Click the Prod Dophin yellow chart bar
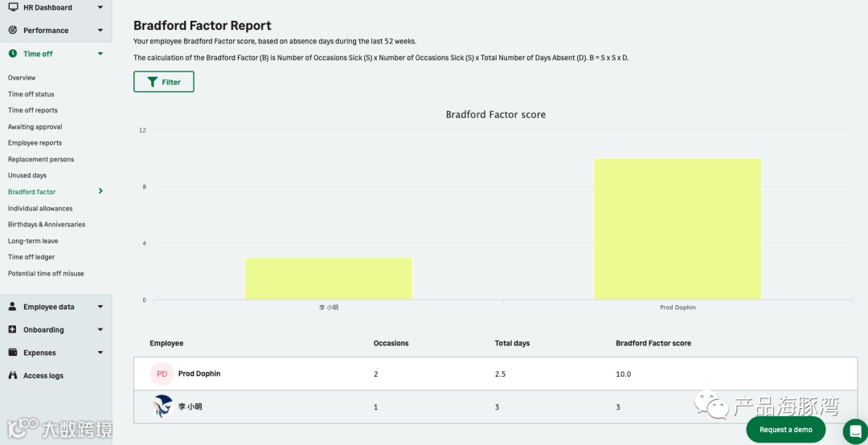This screenshot has width=868, height=445. 678,229
